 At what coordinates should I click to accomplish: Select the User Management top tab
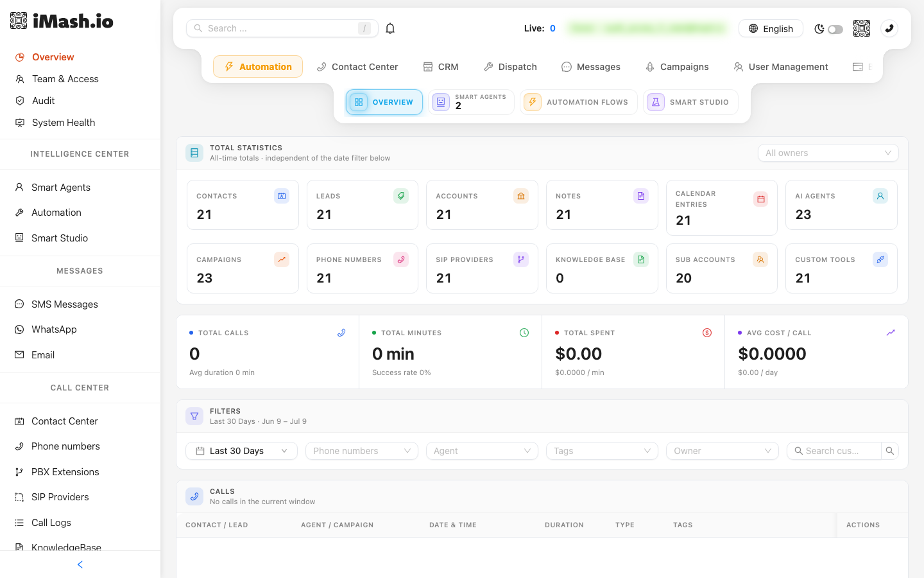pyautogui.click(x=781, y=66)
